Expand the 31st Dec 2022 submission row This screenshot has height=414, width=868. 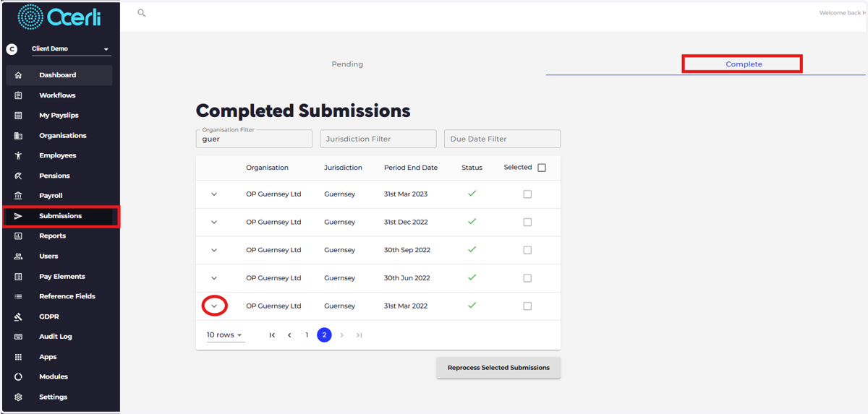[214, 223]
